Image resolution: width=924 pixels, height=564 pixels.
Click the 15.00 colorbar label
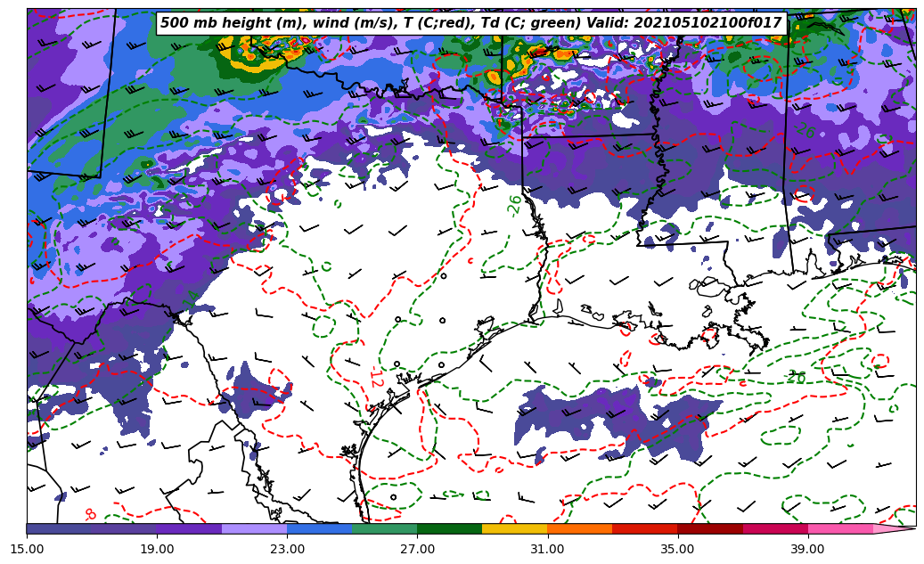[x=27, y=549]
